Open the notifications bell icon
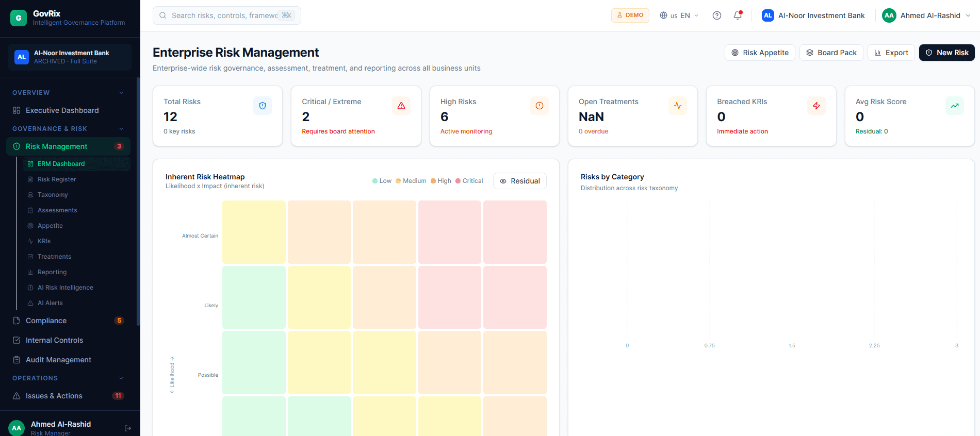This screenshot has height=436, width=980. 738,15
